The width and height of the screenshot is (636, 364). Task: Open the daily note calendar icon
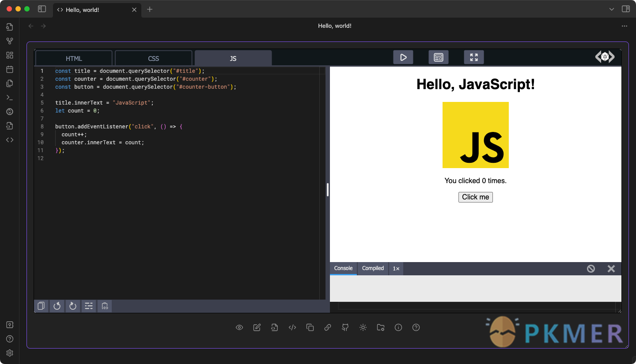click(x=10, y=69)
